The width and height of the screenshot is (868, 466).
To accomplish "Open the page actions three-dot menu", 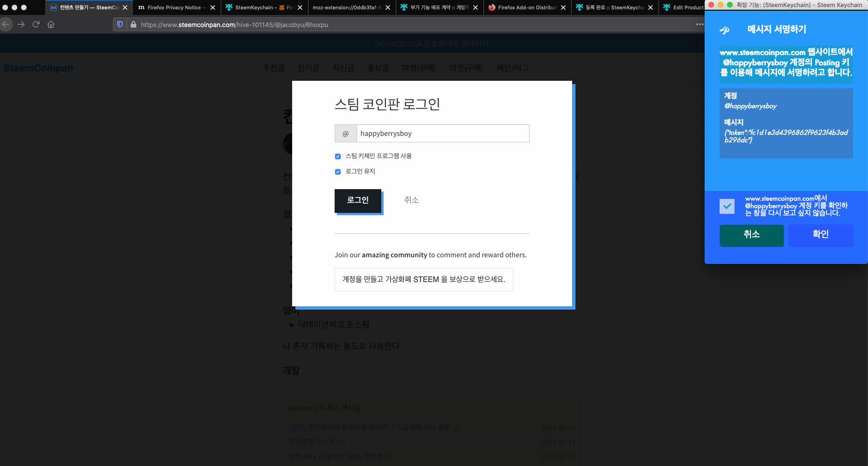I will click(x=700, y=24).
